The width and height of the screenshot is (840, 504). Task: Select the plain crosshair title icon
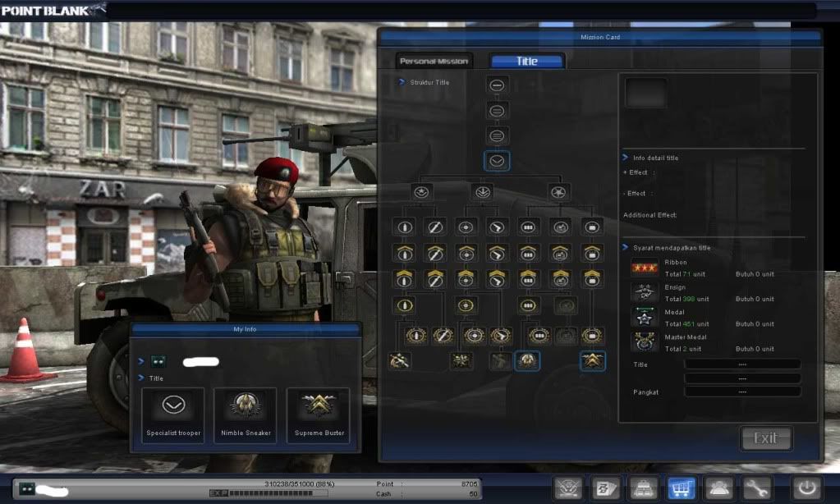466,227
